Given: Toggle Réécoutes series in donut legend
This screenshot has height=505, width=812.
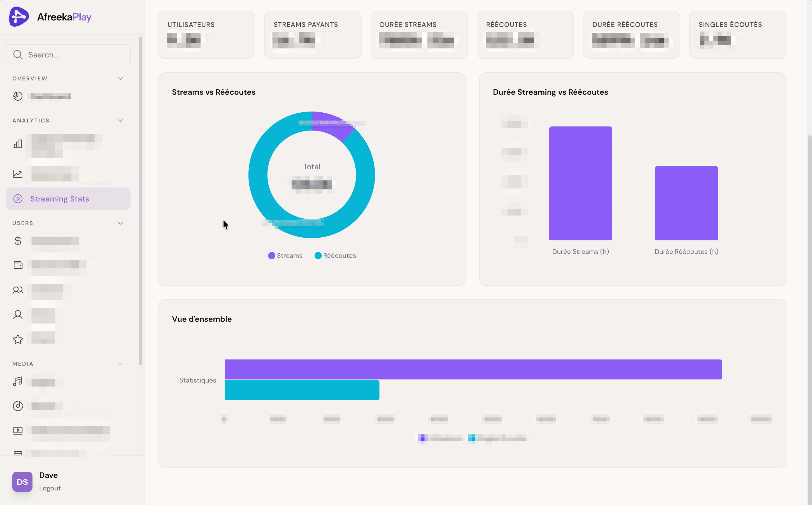Looking at the screenshot, I should click(335, 256).
